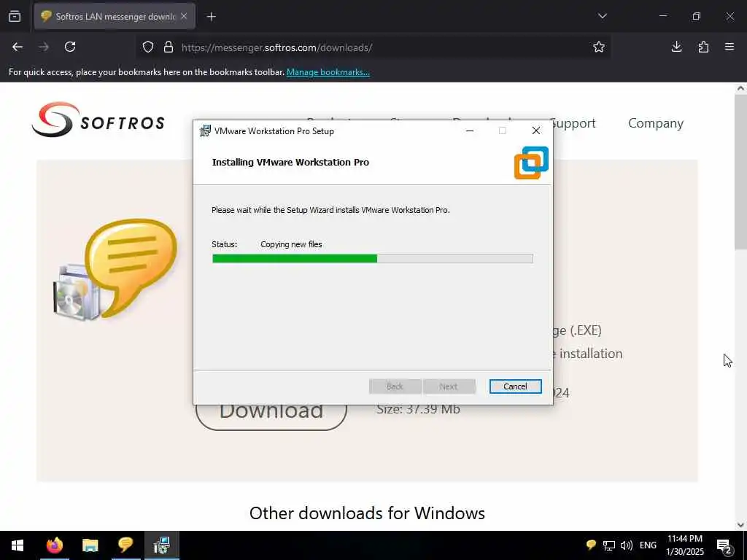Open volume control tray icon
The image size is (747, 560).
(627, 545)
